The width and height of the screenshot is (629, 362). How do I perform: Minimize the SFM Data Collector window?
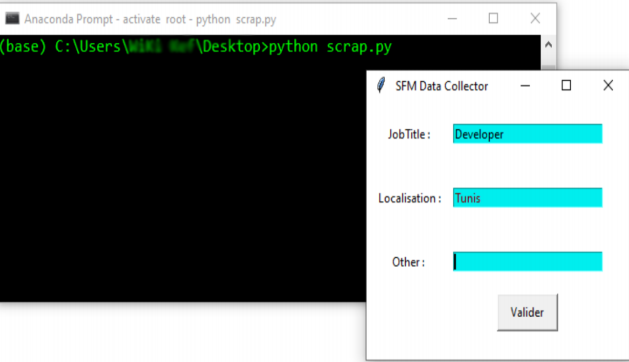525,85
